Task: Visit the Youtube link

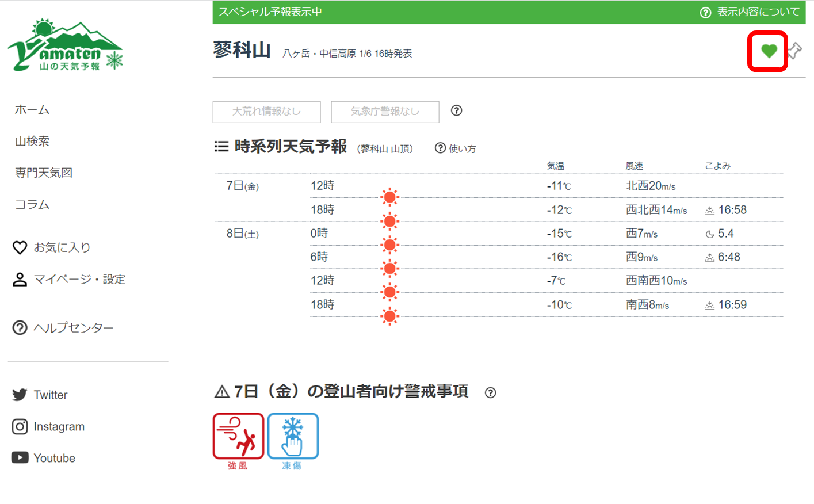Action: [44, 458]
